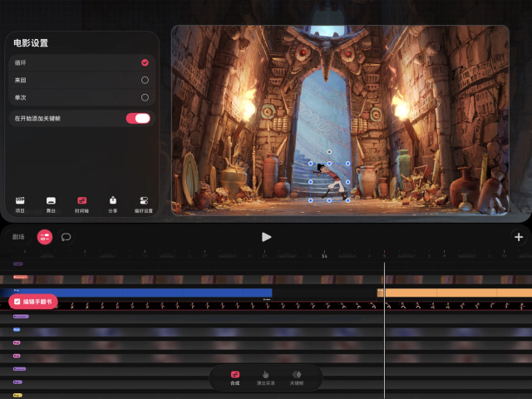
Task: Switch to 合成 (Compose) mode
Action: [x=235, y=378]
